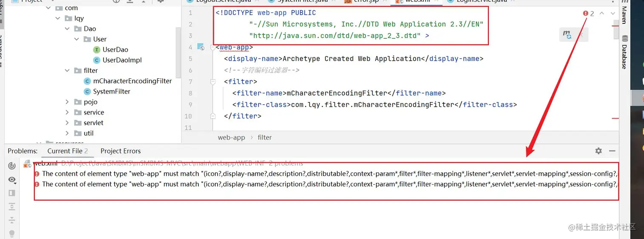Expand the servlet package
This screenshot has width=644, height=239.
tap(67, 123)
